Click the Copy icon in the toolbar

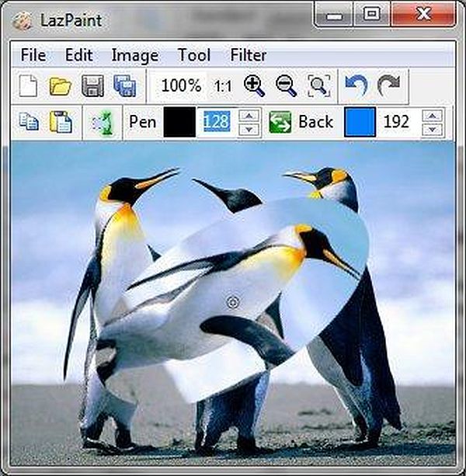[29, 122]
